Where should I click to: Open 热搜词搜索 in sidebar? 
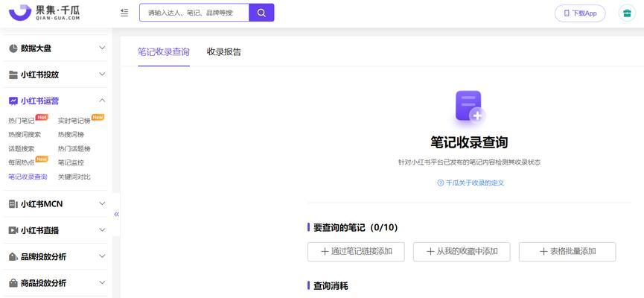tap(25, 135)
